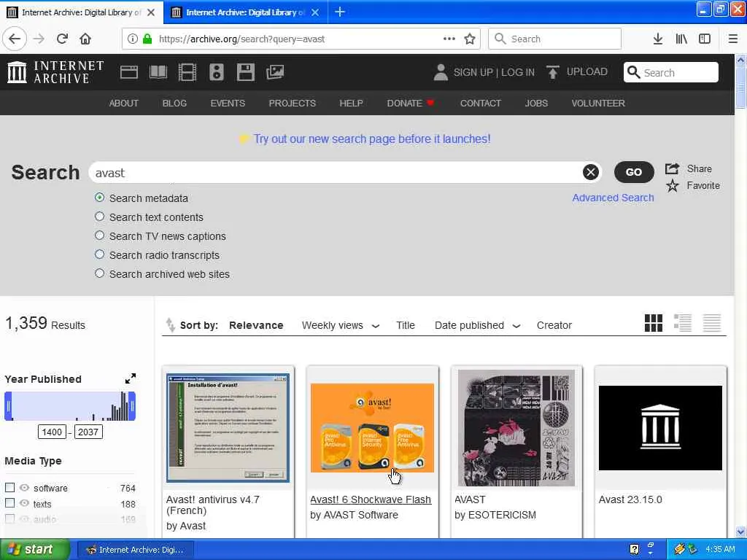Open Advanced Search link
Viewport: 747px width, 560px height.
tap(613, 198)
